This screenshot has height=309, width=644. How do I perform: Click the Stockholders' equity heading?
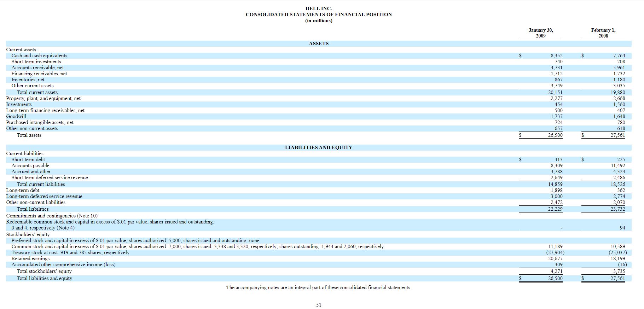[29, 234]
